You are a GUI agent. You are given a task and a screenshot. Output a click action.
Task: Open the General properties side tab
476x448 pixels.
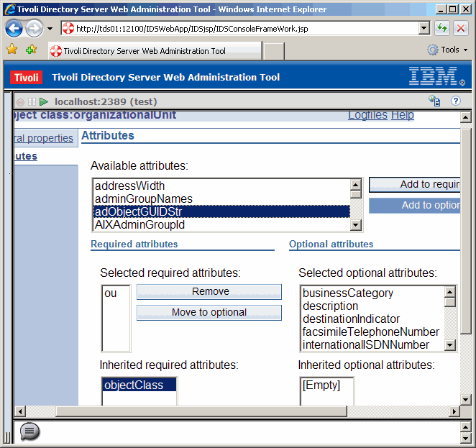[43, 138]
